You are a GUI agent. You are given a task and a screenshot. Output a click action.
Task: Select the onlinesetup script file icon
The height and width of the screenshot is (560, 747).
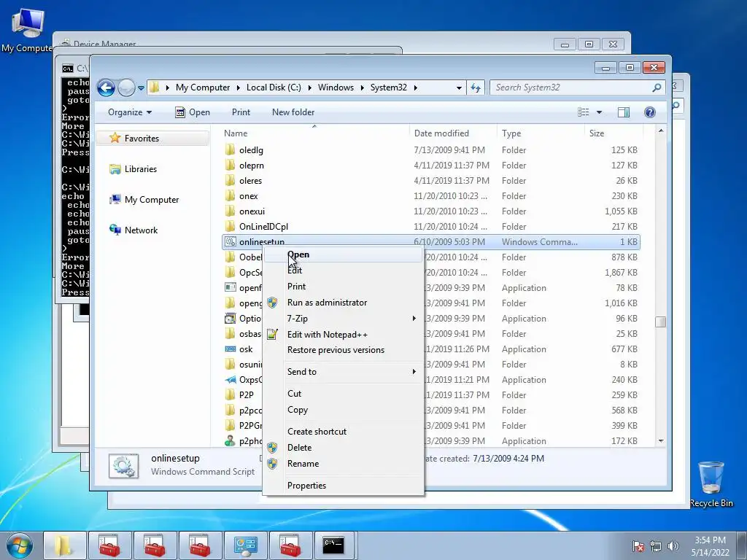click(x=230, y=242)
